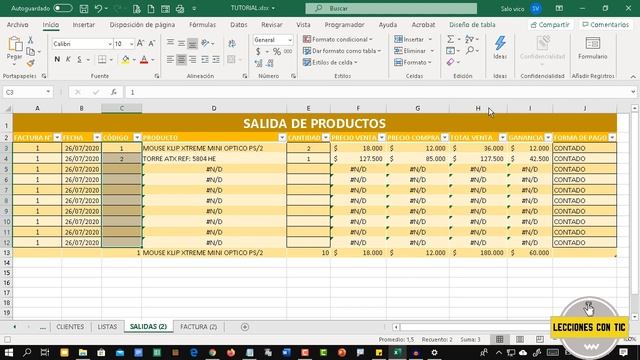Switch to FACTURA (2) sheet

tap(199, 327)
